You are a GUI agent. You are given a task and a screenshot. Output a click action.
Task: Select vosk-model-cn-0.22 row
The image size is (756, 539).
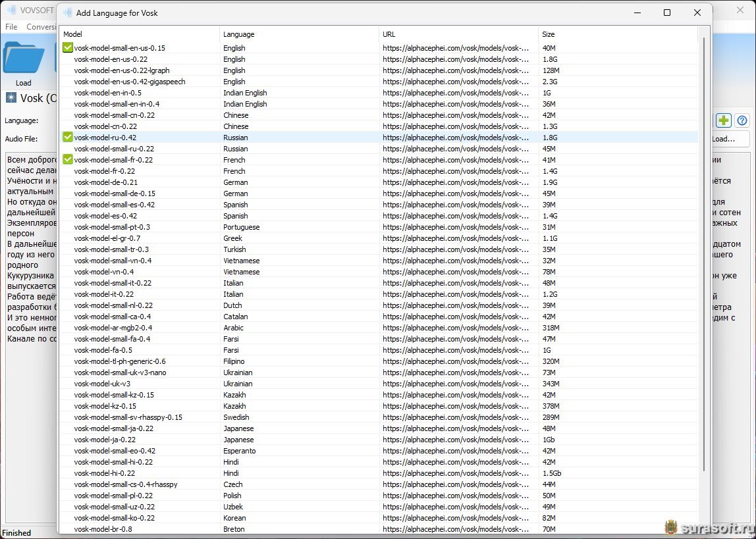tap(379, 126)
